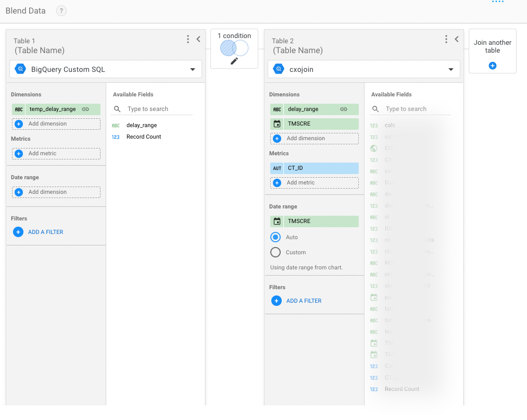Click search magnifier icon in Table 2 fields
The height and width of the screenshot is (420, 527).
coord(375,109)
